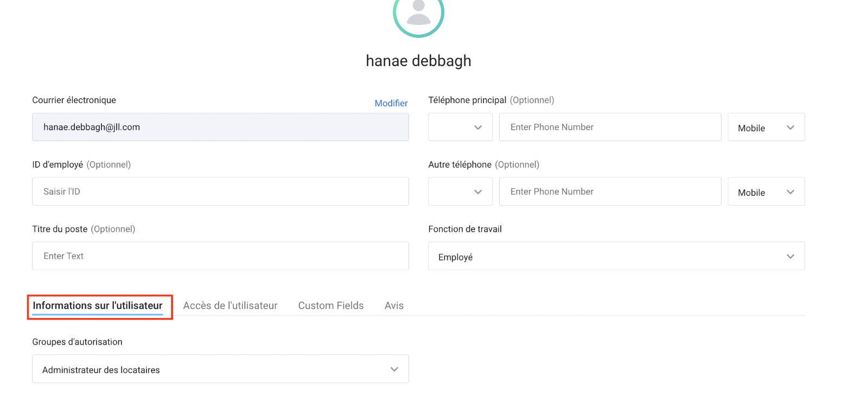Screen dimensions: 868x407
Task: Click the Autre téléphone number input
Action: coord(610,192)
